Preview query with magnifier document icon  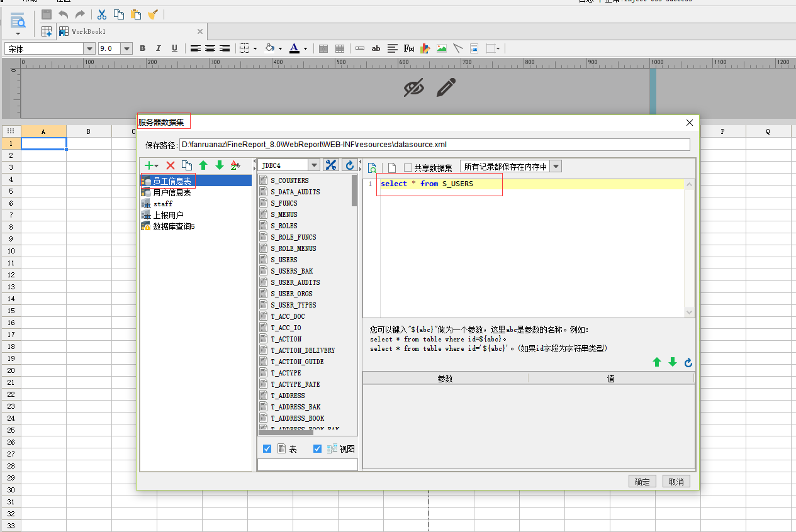(x=373, y=168)
